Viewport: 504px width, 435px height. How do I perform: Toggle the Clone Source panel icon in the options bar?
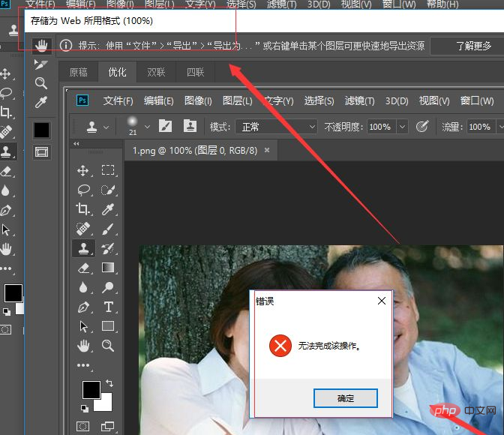(x=190, y=126)
